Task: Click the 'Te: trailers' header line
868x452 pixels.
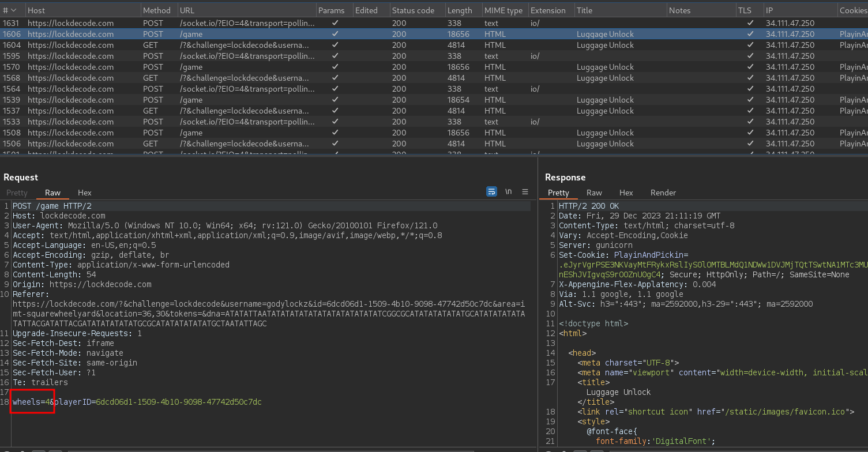Action: pyautogui.click(x=40, y=382)
